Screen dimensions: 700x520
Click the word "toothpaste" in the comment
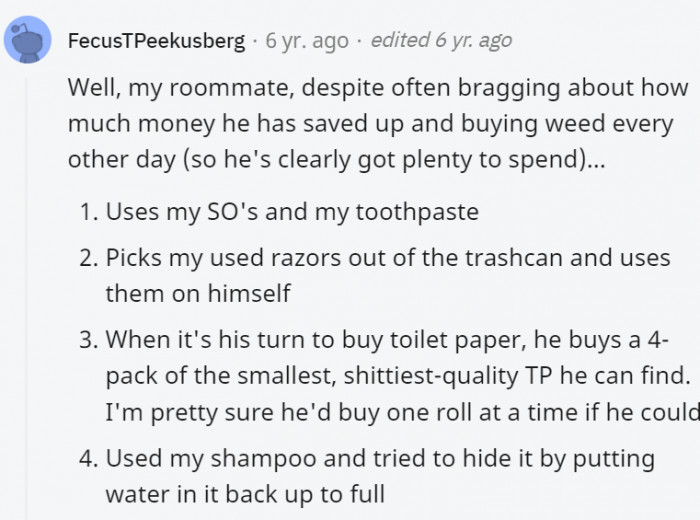424,212
